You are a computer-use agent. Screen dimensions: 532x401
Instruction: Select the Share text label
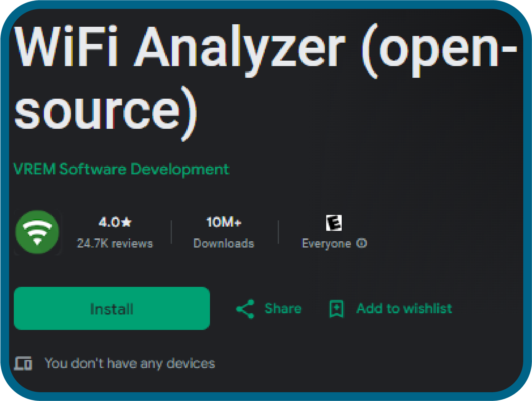tap(283, 309)
